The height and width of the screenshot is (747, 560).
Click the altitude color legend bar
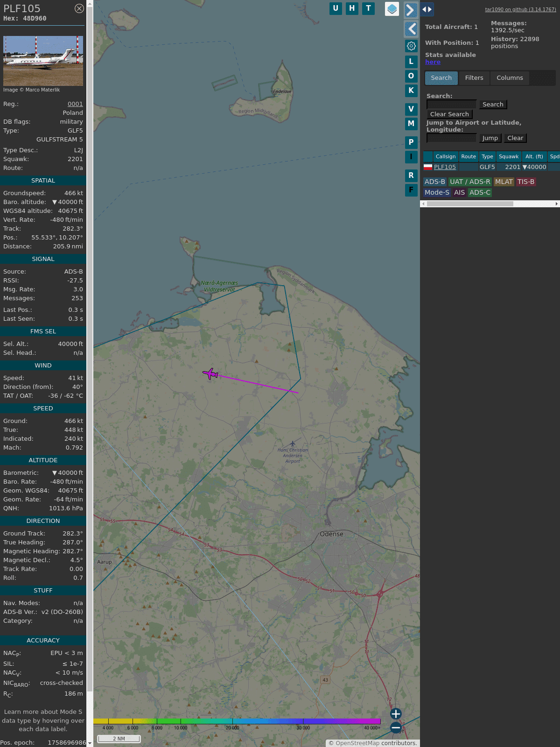237,721
